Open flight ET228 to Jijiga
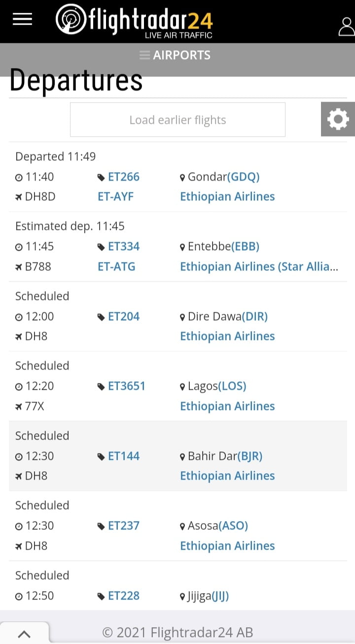Screen dimensions: 355x644 point(123,596)
